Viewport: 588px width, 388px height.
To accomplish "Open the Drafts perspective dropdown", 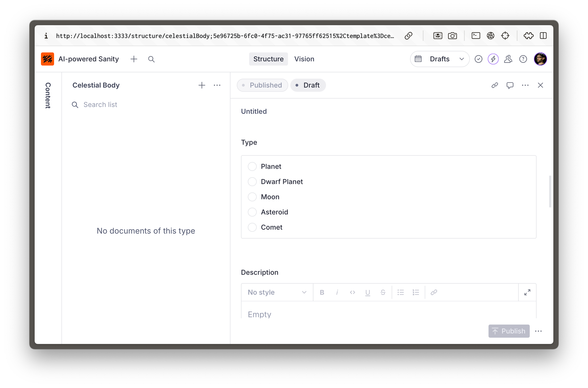I will coord(440,59).
